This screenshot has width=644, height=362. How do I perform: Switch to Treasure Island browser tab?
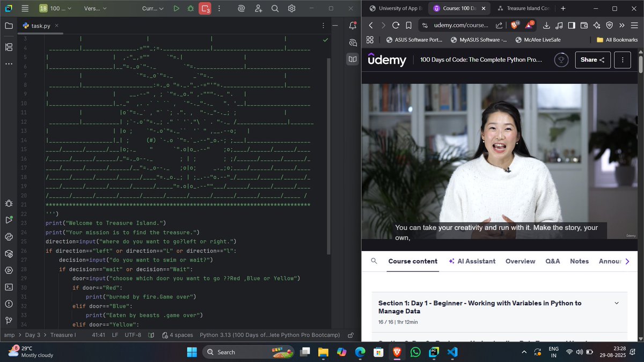tap(523, 9)
